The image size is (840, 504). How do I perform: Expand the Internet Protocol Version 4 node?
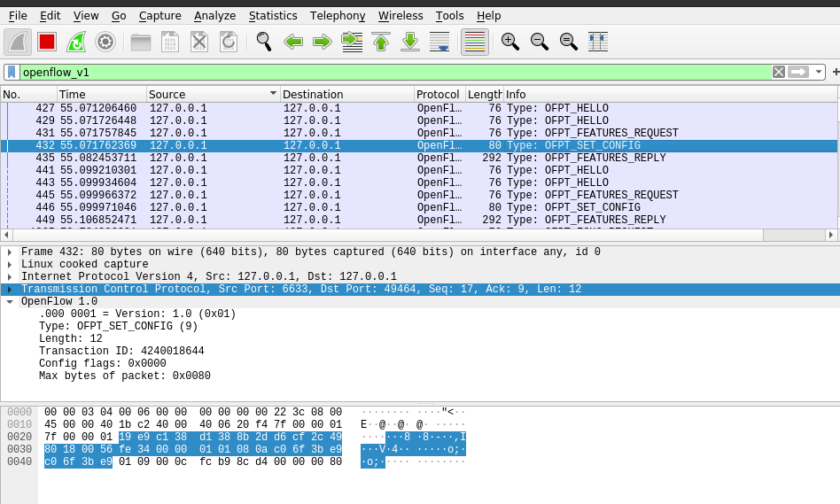click(x=10, y=276)
